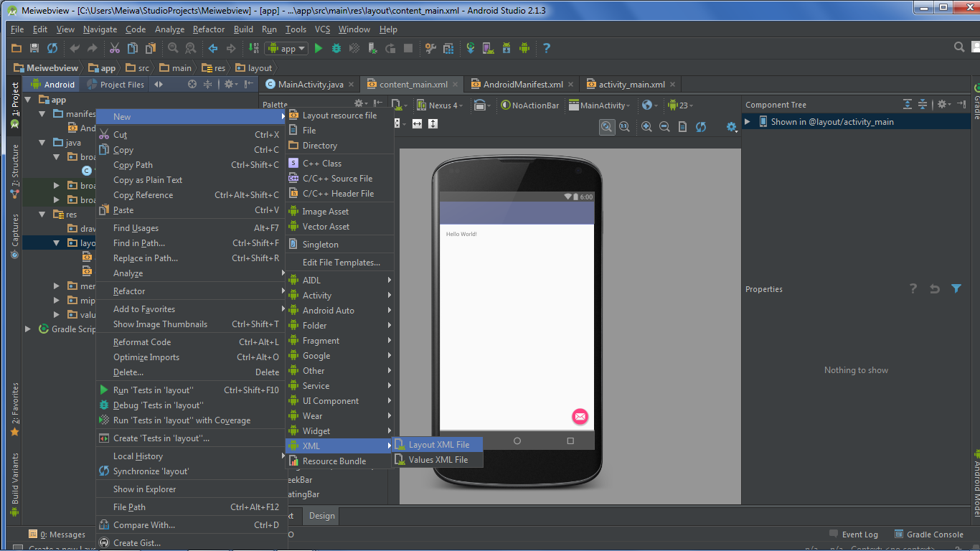Select 'Layout XML File' from the XML submenu
Viewport: 980px width, 551px height.
pyautogui.click(x=438, y=444)
